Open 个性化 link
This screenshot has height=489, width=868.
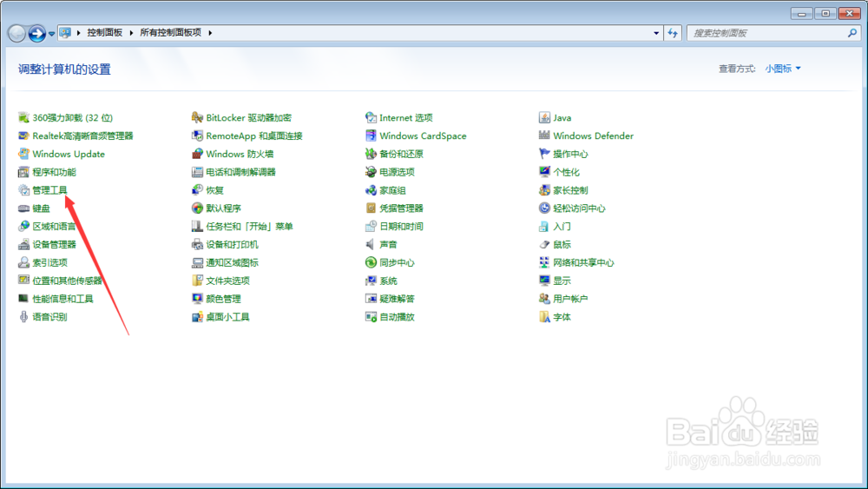566,172
